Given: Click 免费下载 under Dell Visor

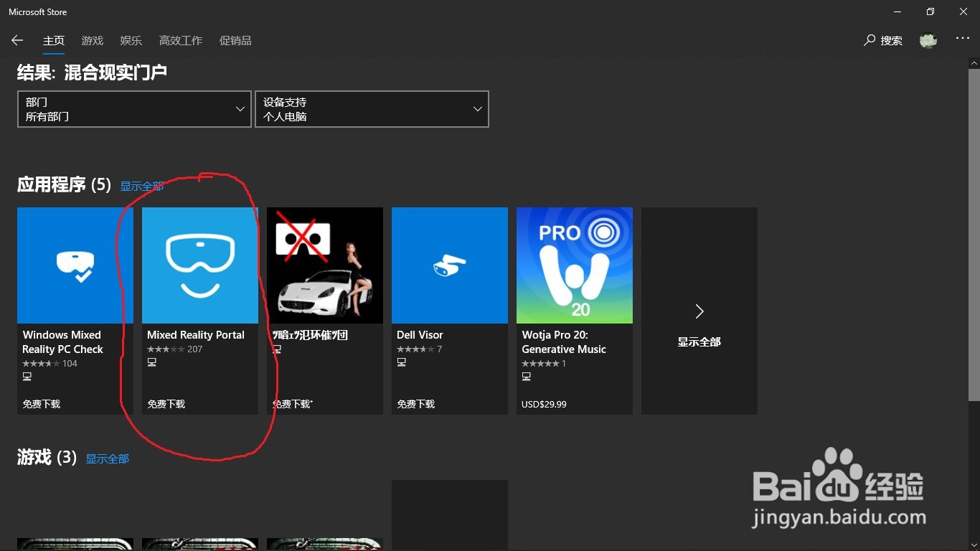Looking at the screenshot, I should click(416, 404).
